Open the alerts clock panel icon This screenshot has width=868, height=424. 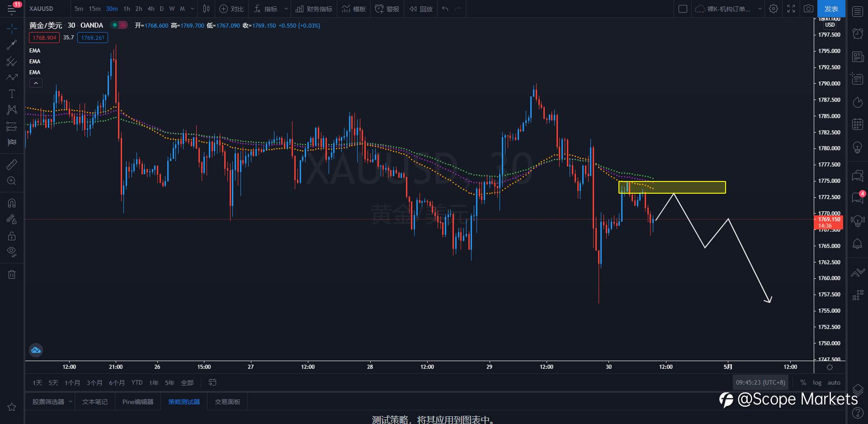click(858, 33)
